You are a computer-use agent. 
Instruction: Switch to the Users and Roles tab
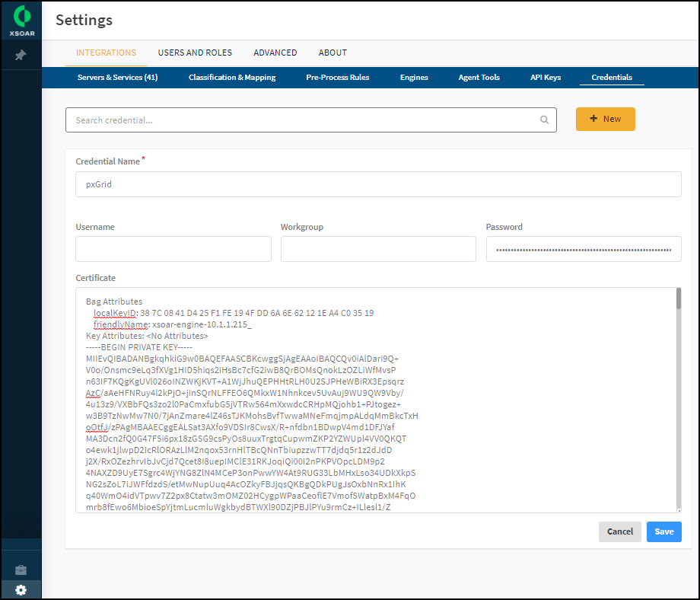coord(195,53)
